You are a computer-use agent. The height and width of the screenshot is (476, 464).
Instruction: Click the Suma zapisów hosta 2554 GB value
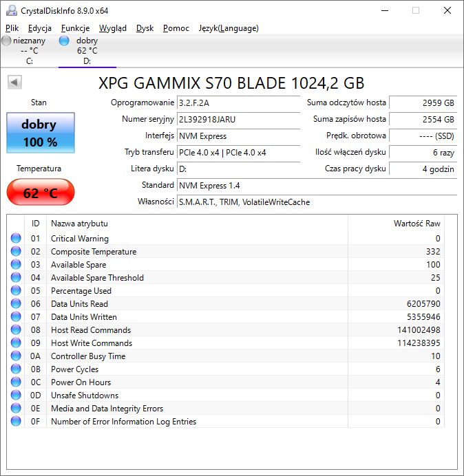423,119
